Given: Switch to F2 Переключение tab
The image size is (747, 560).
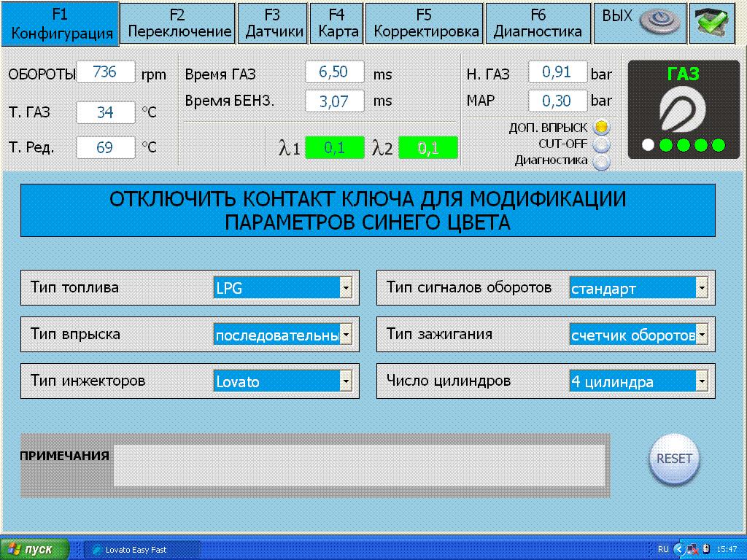Looking at the screenshot, I should click(x=178, y=23).
